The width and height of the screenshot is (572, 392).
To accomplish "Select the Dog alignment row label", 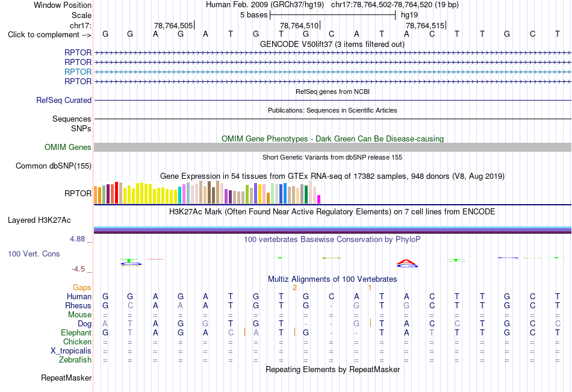I will pos(84,324).
